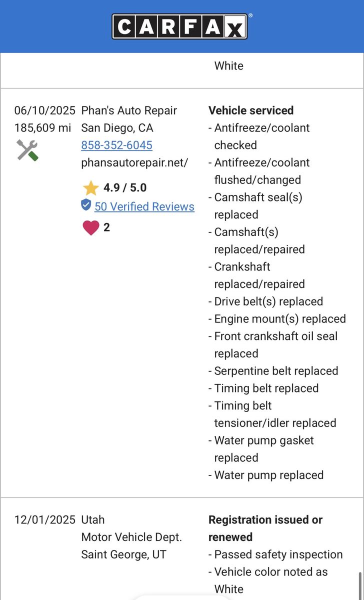
Task: Click the phansautorepair.net website text
Action: point(134,162)
